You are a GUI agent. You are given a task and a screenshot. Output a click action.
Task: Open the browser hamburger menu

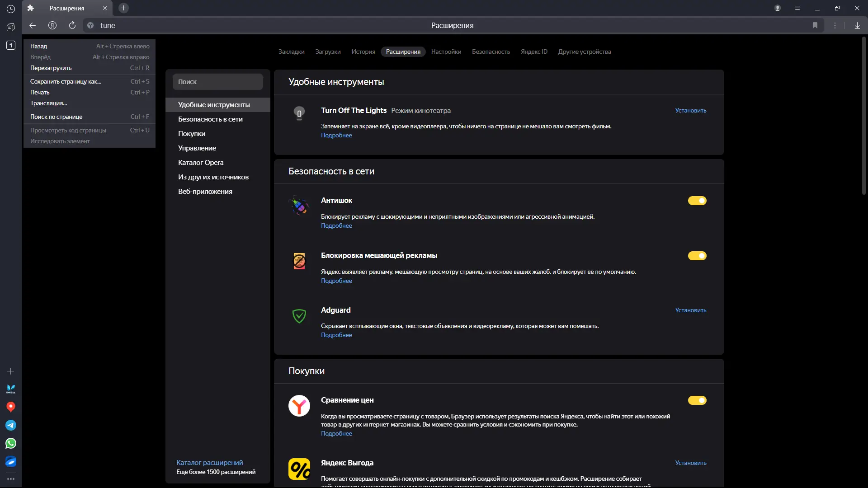tap(797, 8)
